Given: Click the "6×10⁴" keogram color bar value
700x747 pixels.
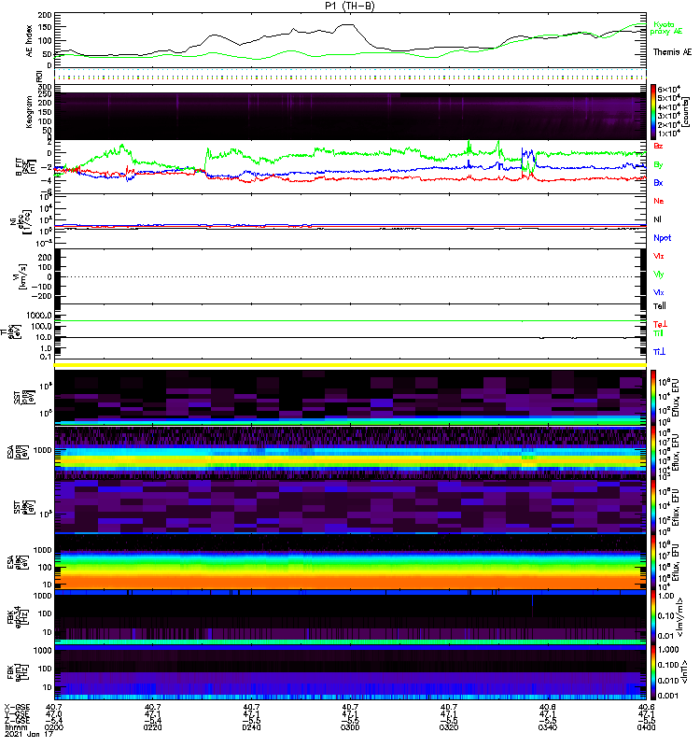Looking at the screenshot, I should (x=668, y=89).
